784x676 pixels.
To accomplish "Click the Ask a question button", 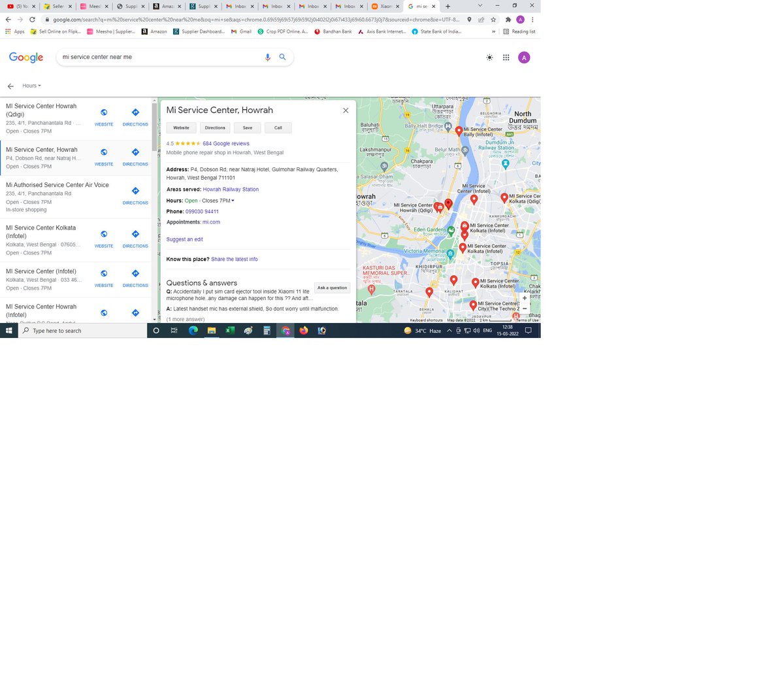I will tap(332, 288).
